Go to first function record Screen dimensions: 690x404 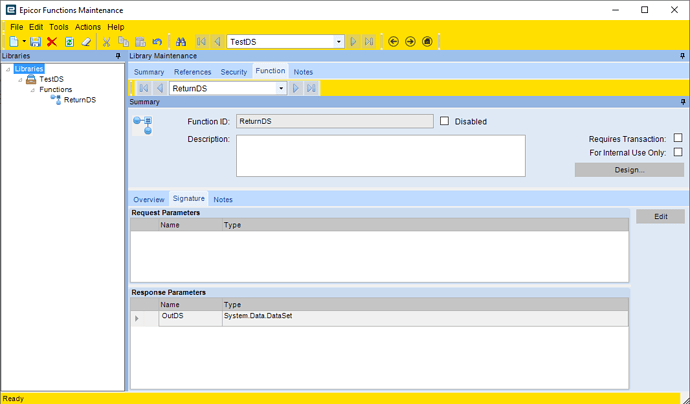(143, 88)
